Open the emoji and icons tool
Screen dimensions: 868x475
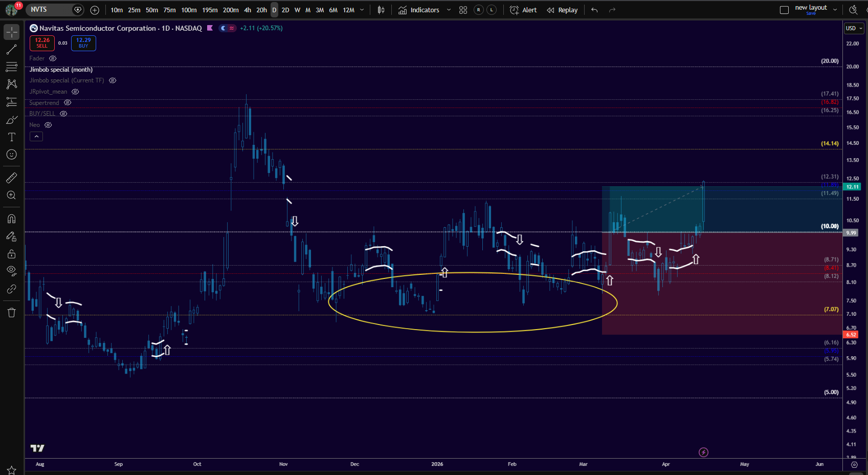point(11,155)
